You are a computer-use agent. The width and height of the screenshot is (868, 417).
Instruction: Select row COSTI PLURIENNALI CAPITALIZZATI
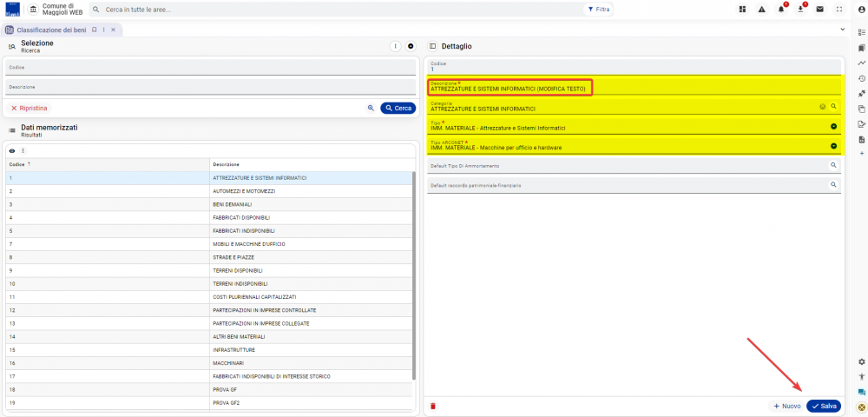pos(209,297)
